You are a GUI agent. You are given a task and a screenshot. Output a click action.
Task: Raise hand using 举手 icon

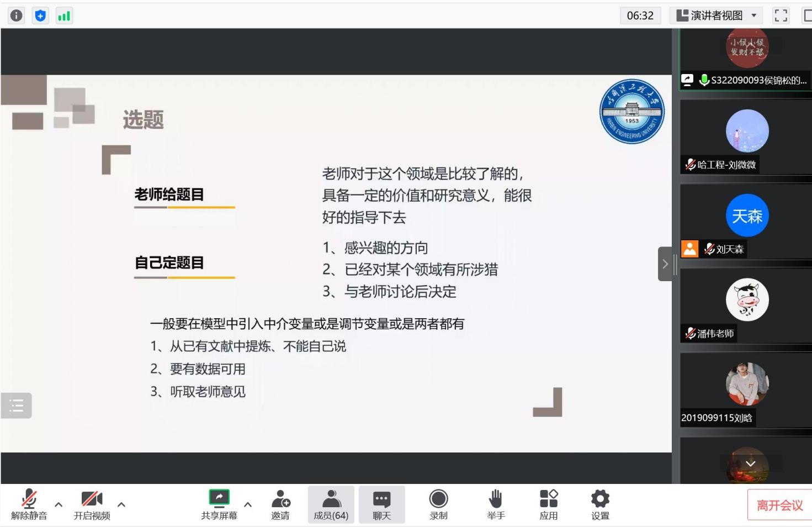(496, 504)
